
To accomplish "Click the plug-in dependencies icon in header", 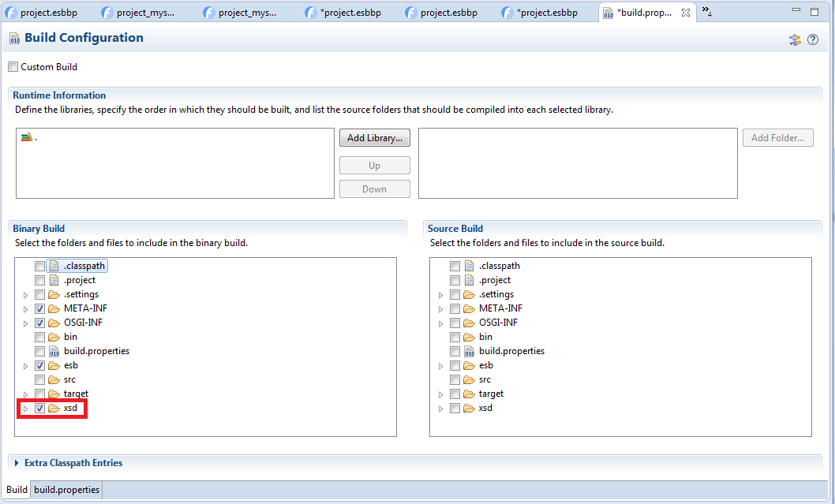I will coord(795,39).
